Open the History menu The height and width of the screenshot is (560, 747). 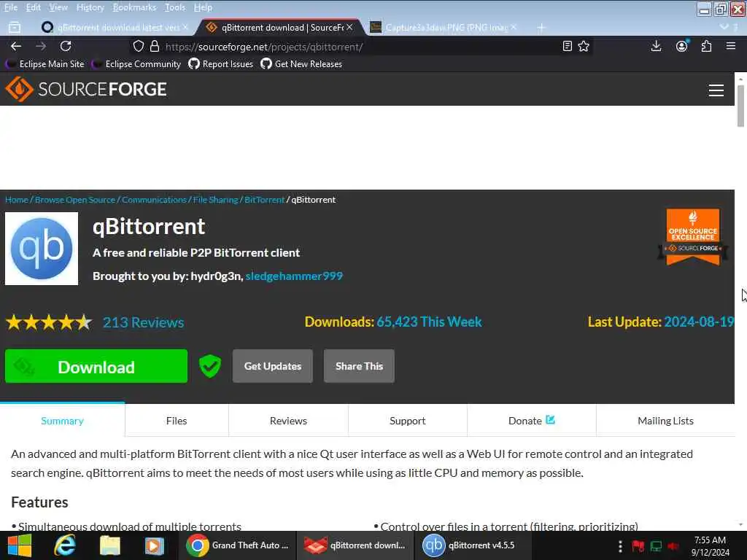coord(90,7)
